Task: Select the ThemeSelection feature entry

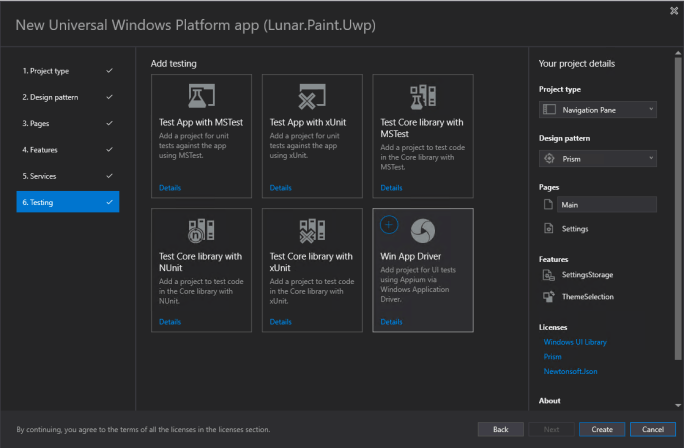Action: (x=588, y=297)
